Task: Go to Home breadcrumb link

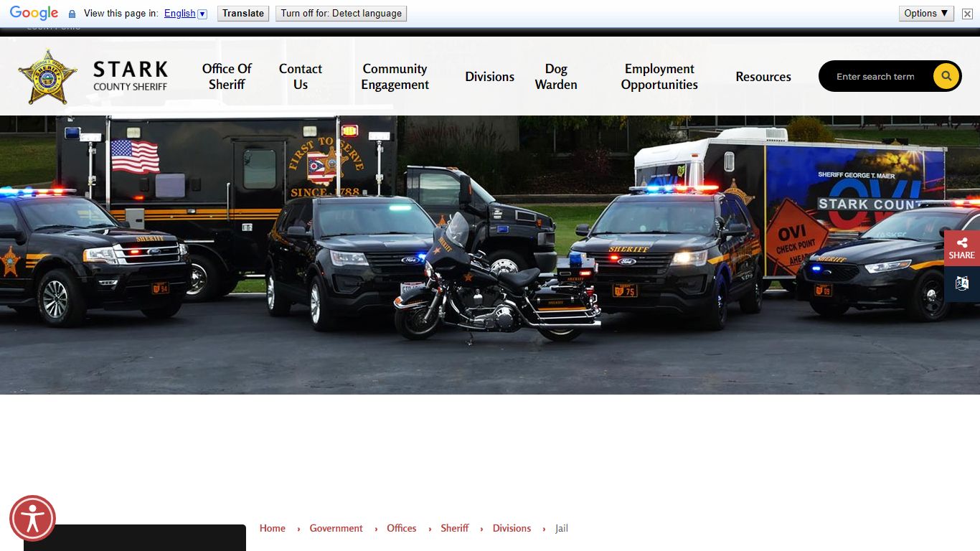Action: tap(272, 528)
